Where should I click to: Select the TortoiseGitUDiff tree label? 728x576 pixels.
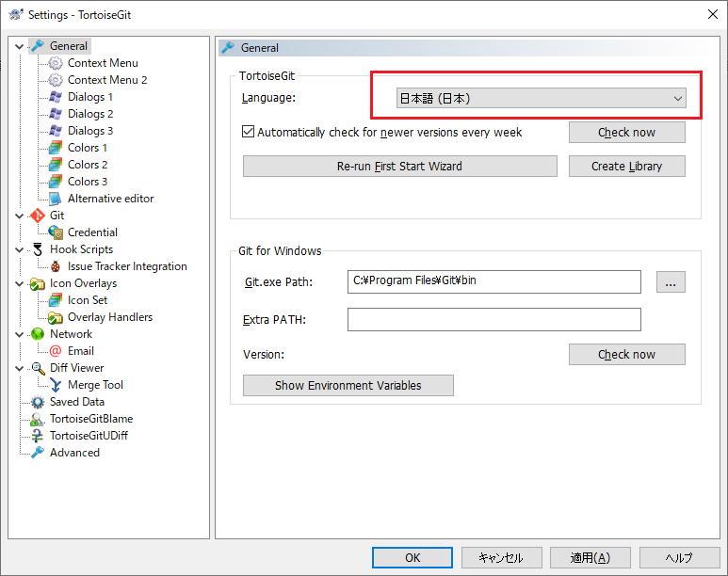point(89,436)
